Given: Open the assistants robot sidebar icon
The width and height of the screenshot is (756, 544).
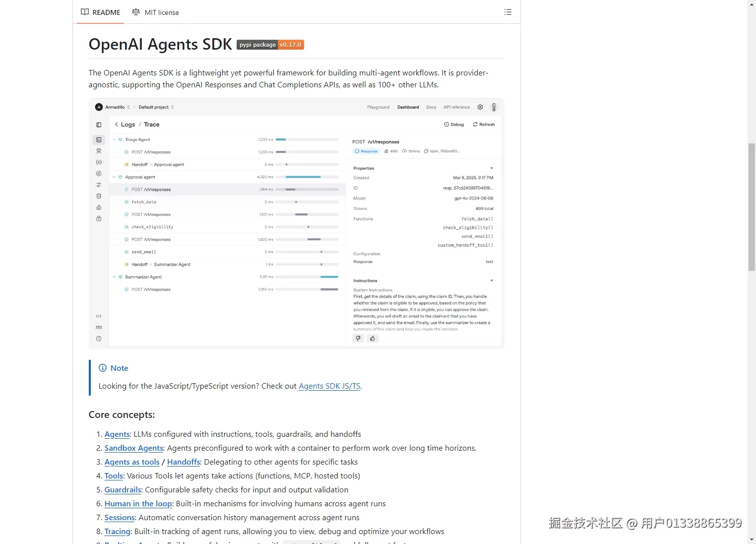Looking at the screenshot, I should [99, 151].
